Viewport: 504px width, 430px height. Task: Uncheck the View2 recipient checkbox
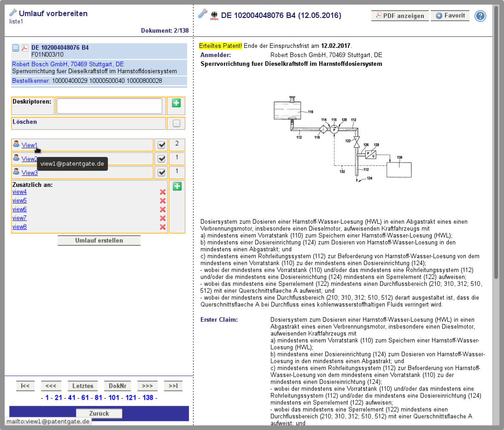click(161, 159)
